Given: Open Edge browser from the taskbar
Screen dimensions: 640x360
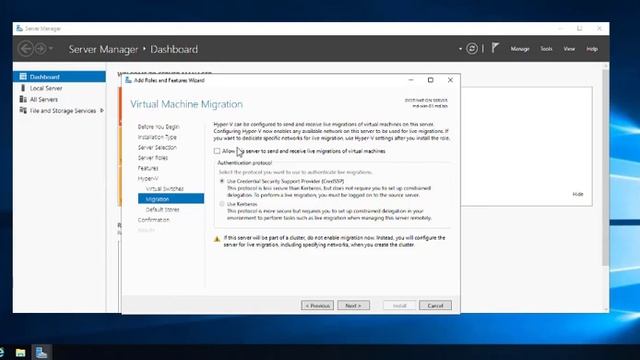Looking at the screenshot, I should click(x=2, y=352).
